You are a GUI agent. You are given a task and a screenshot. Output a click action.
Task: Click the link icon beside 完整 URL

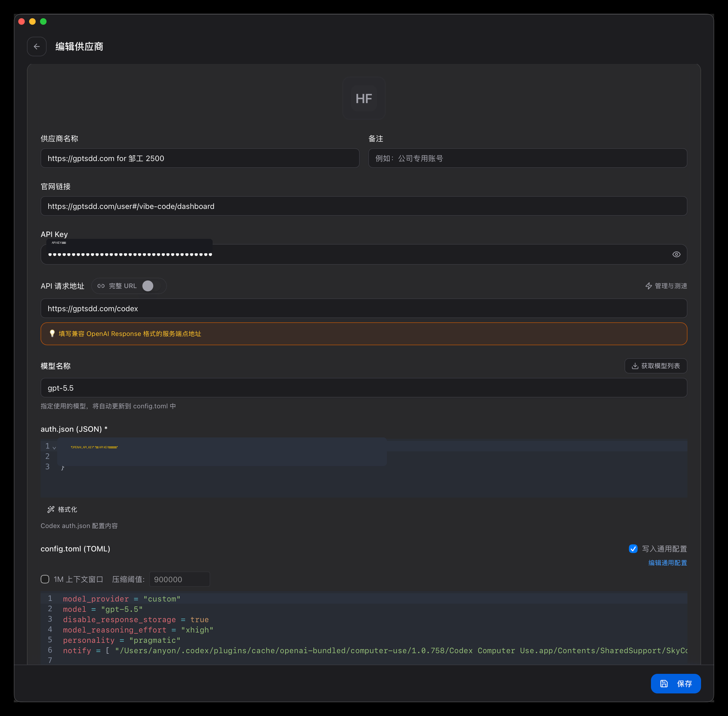[x=101, y=286]
